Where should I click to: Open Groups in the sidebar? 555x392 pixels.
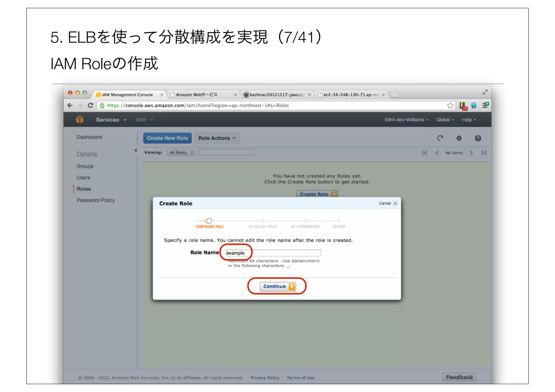click(85, 166)
